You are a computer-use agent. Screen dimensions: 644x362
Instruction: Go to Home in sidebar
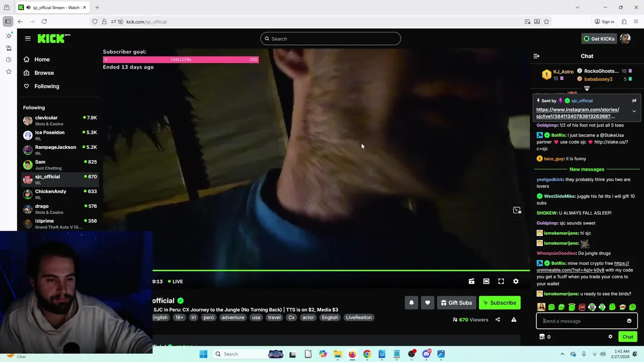(x=37, y=59)
